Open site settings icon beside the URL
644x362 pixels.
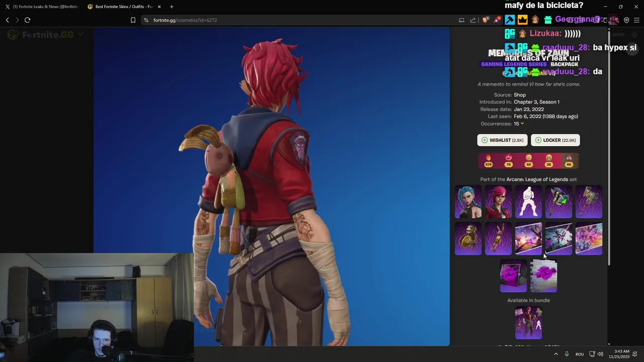pyautogui.click(x=146, y=20)
